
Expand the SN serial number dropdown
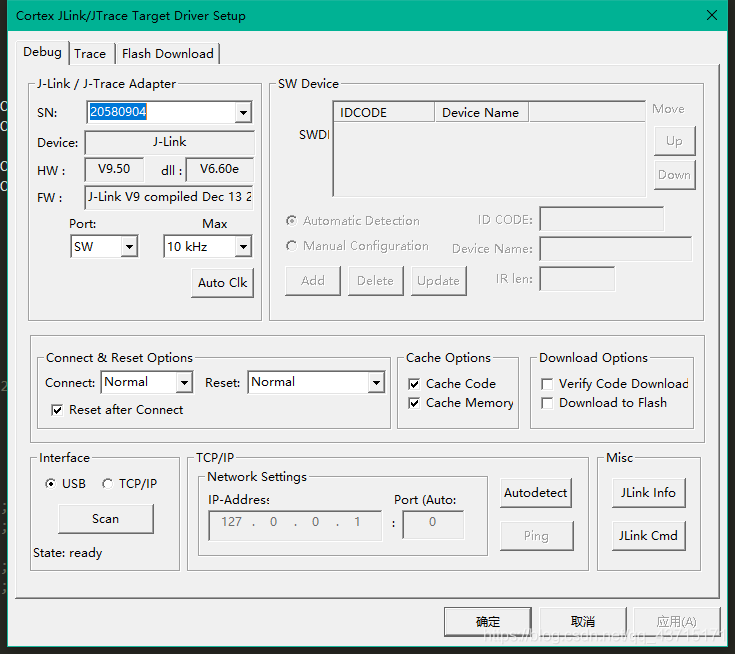point(243,113)
